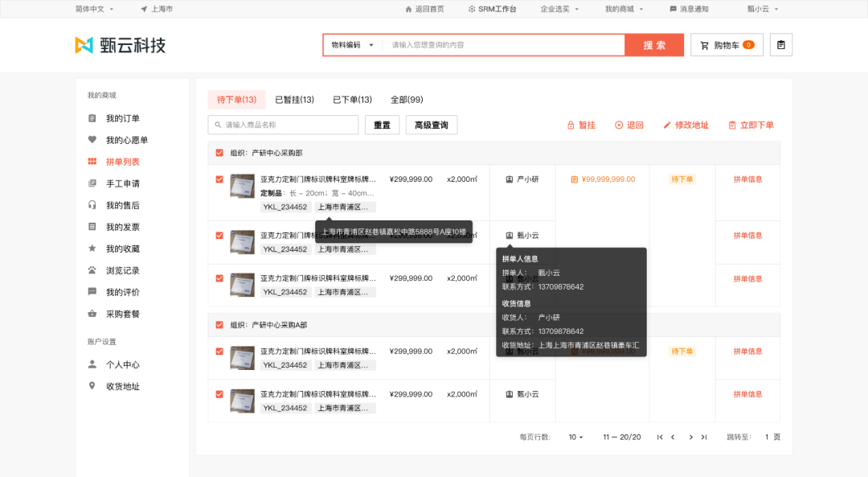Focus the 请输入商品名称 search field
The height and width of the screenshot is (477, 868).
284,125
